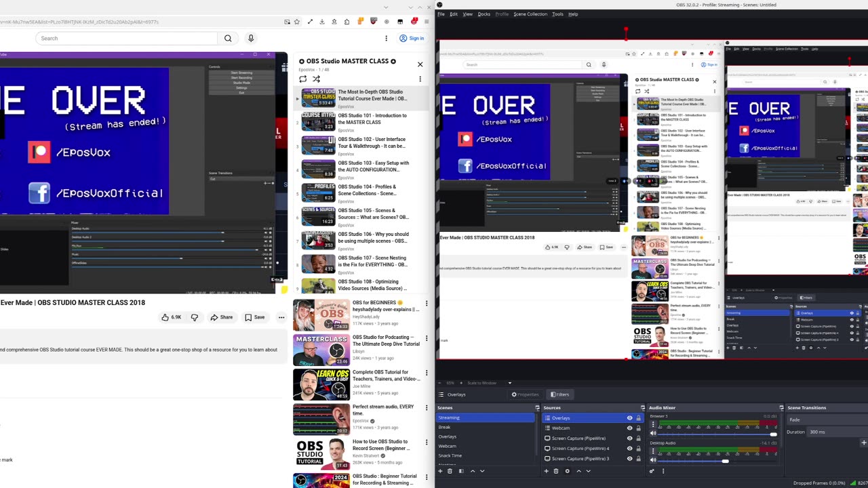Open playlist options three-dot menu
Image resolution: width=868 pixels, height=488 pixels.
pyautogui.click(x=420, y=79)
